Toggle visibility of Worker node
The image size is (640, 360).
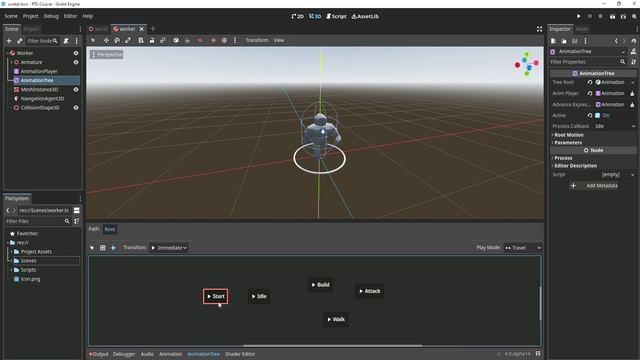point(76,53)
